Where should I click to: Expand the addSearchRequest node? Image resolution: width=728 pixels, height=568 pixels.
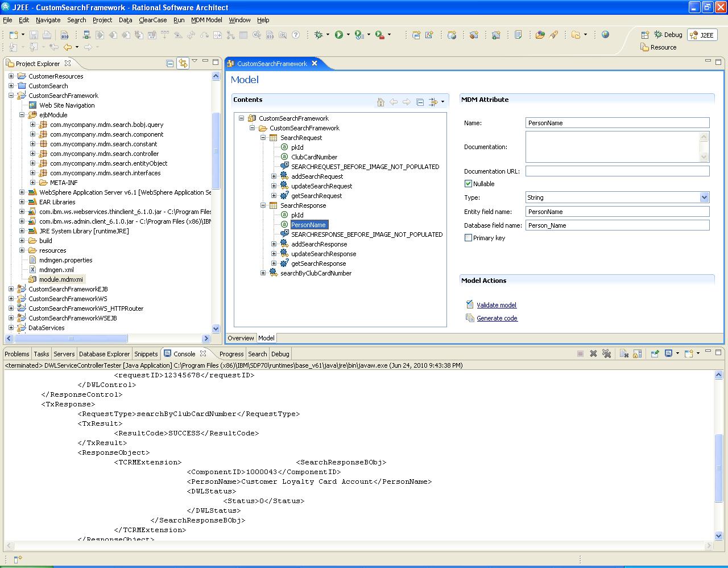click(274, 176)
